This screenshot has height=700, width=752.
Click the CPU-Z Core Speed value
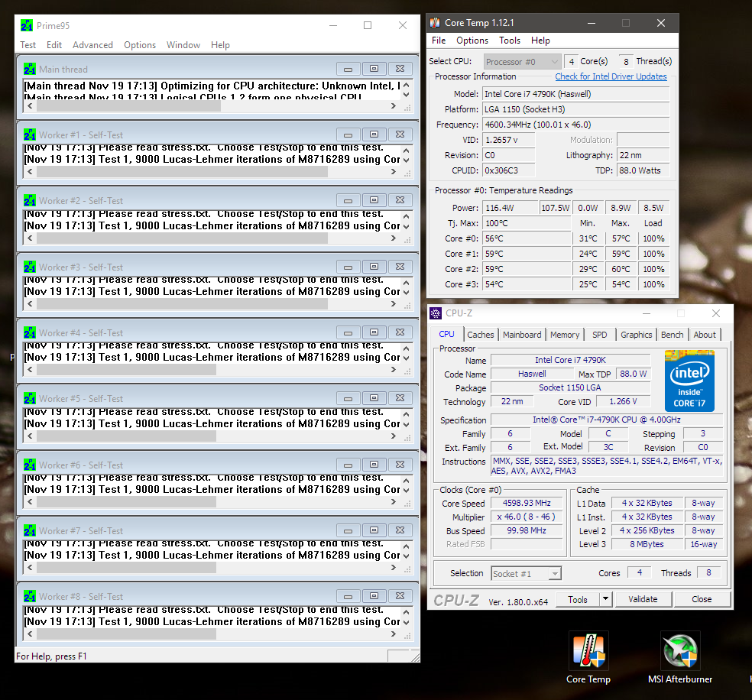pyautogui.click(x=527, y=503)
